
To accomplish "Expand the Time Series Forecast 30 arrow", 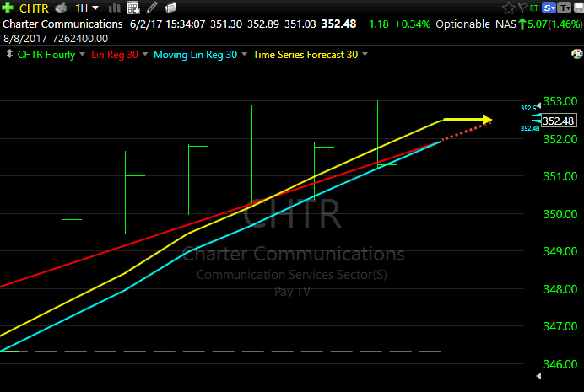I will point(365,55).
